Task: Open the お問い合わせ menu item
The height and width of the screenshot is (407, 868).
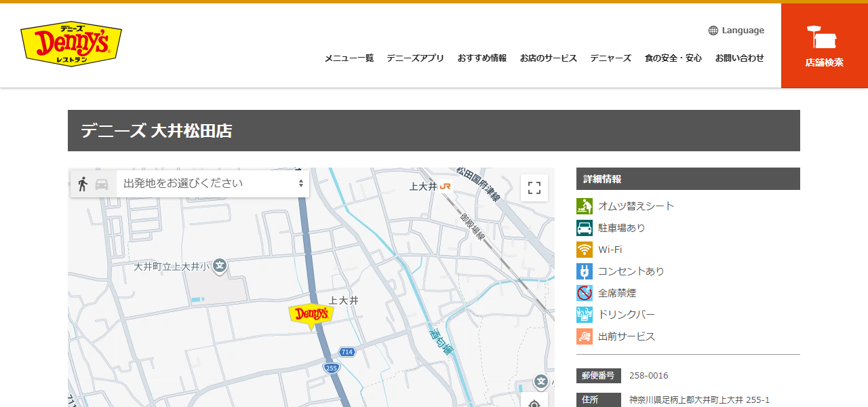Action: click(x=740, y=58)
